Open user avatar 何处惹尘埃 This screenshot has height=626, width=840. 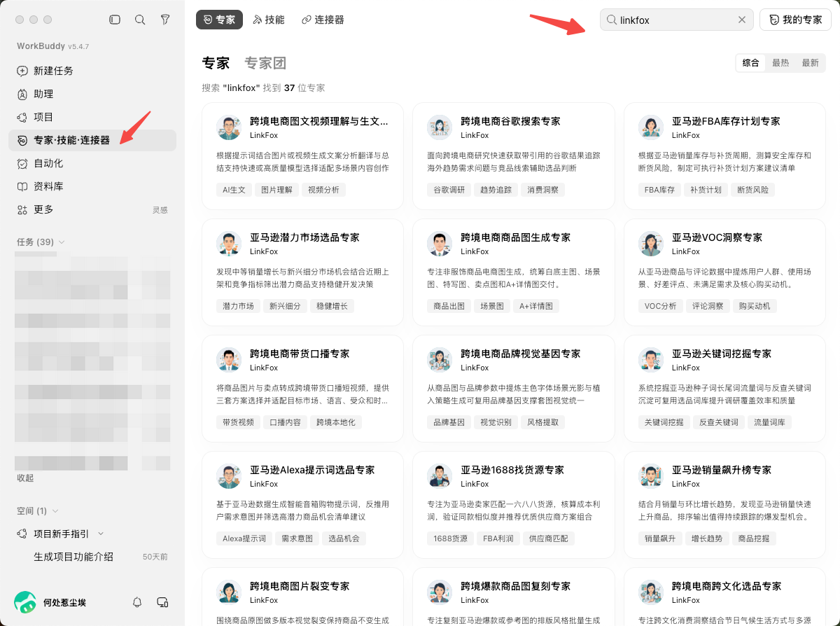pos(25,602)
